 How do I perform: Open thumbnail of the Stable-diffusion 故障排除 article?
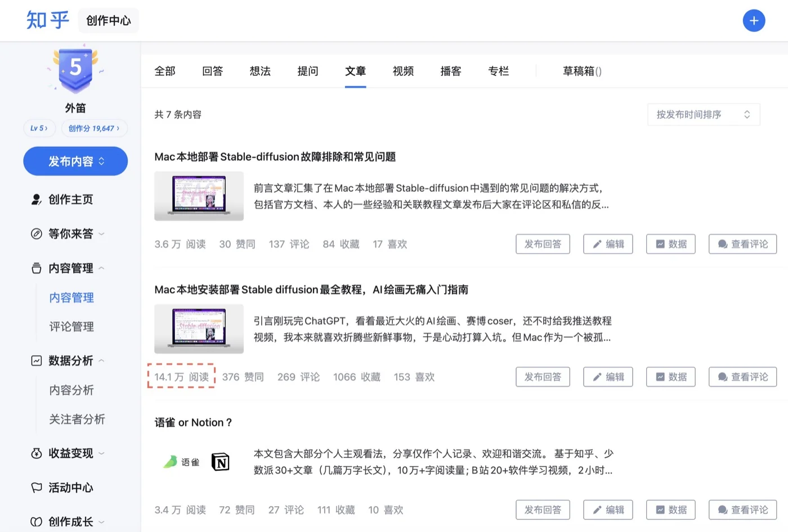(199, 196)
